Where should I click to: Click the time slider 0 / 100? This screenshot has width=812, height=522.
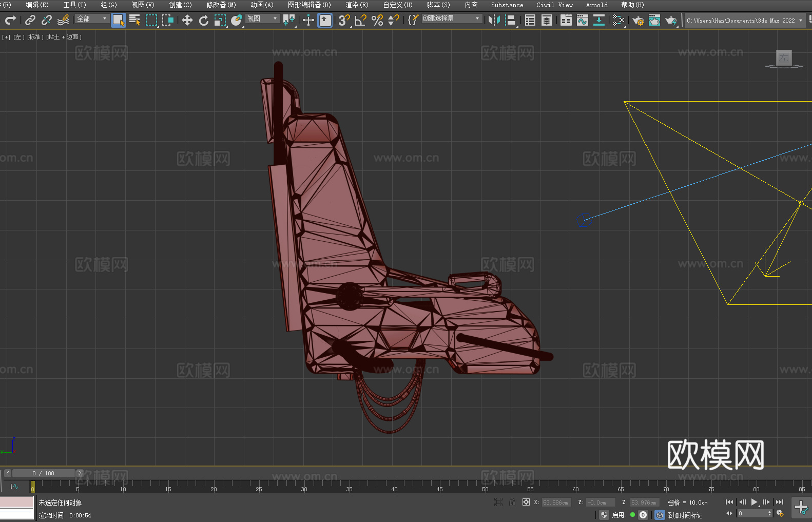[x=44, y=473]
